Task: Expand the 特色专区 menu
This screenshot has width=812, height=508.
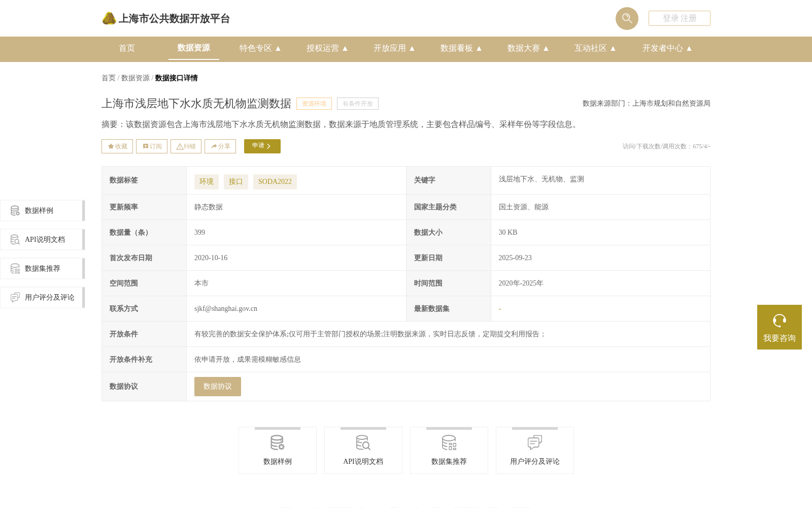Action: (260, 48)
